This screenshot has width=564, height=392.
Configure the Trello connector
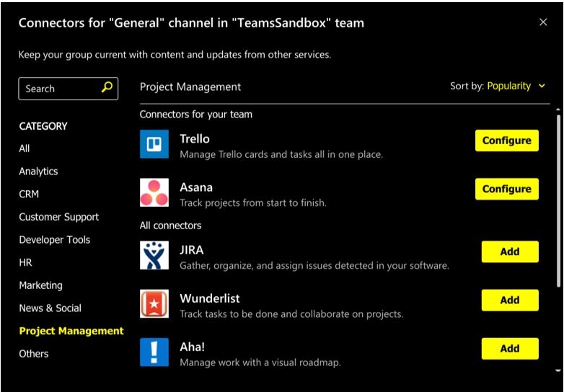(x=507, y=141)
